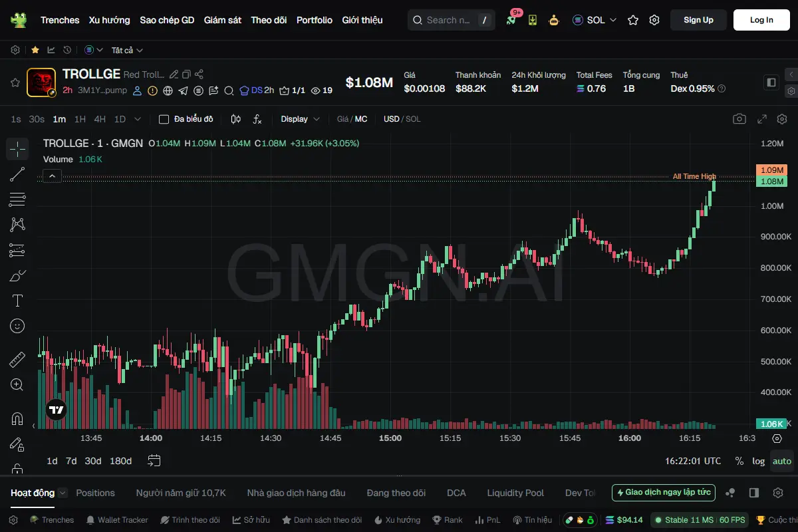
Task: Switch to the Positions tab
Action: click(95, 493)
